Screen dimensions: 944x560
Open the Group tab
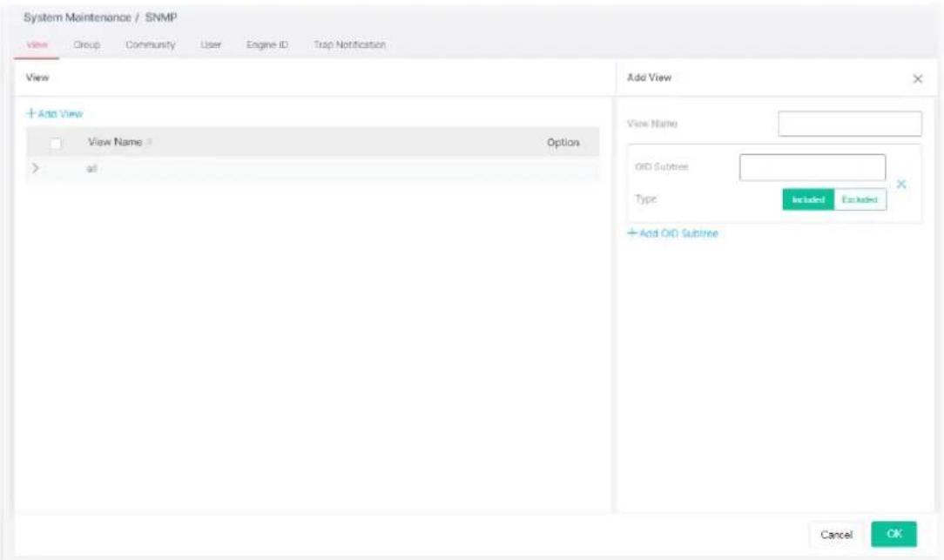point(87,45)
